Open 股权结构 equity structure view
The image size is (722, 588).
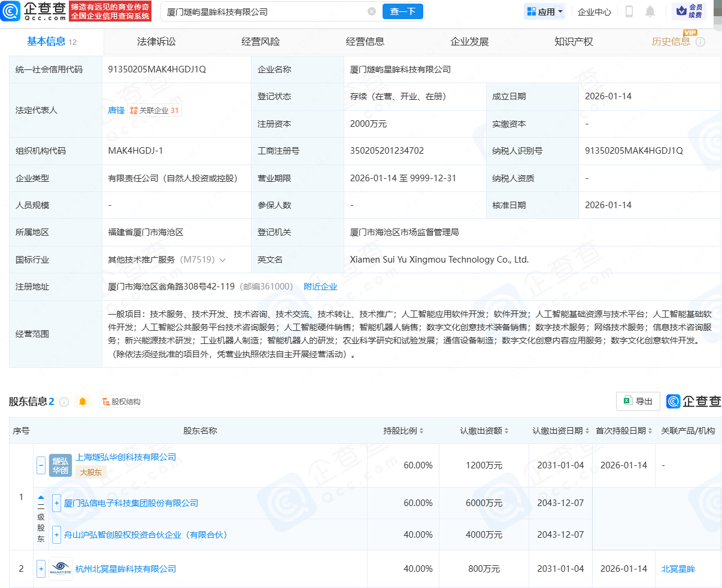(x=122, y=402)
